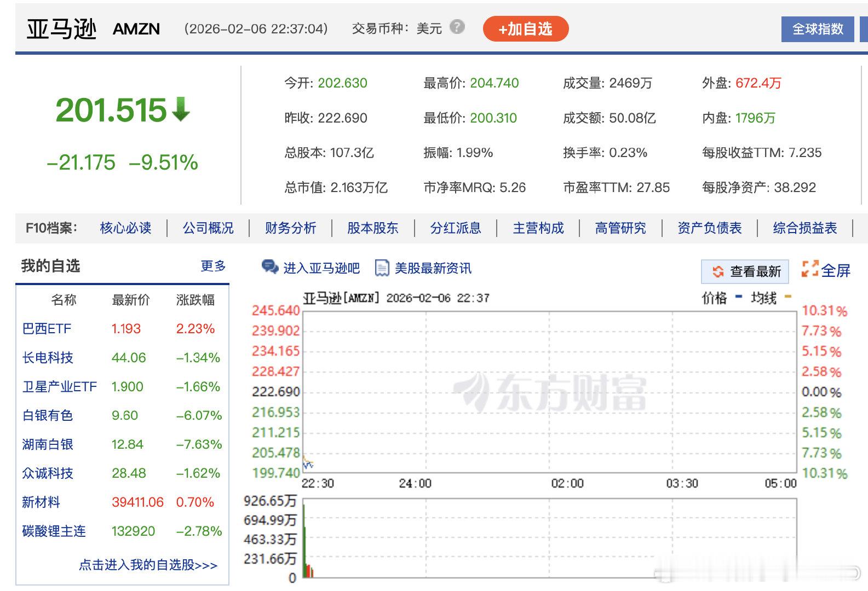
Task: Click the 市净率MRQ value 5.26
Action: point(513,188)
